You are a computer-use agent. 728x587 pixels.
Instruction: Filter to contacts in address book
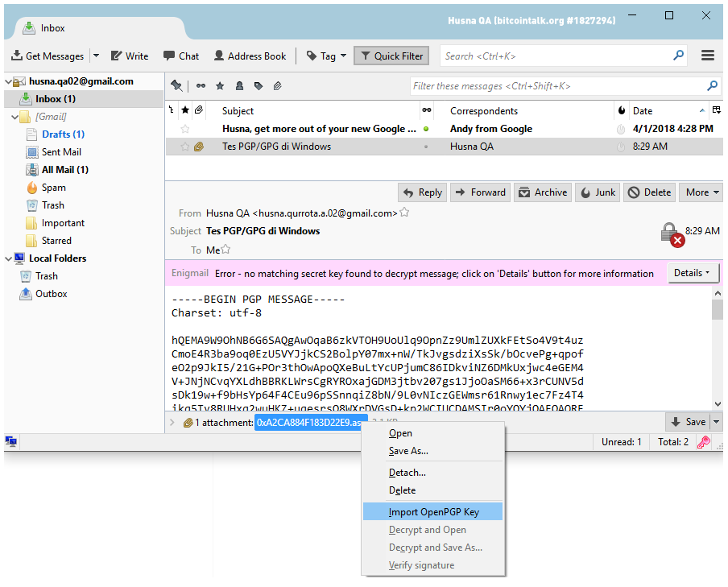pyautogui.click(x=239, y=85)
